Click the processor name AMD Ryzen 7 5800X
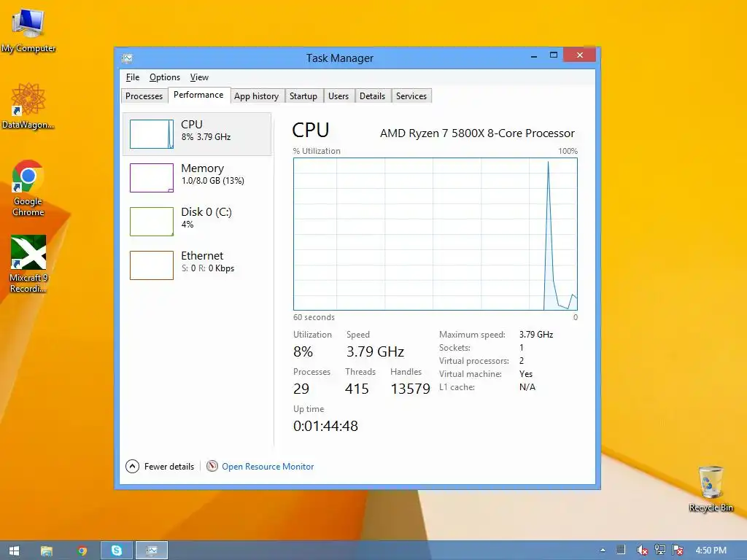 pos(477,133)
